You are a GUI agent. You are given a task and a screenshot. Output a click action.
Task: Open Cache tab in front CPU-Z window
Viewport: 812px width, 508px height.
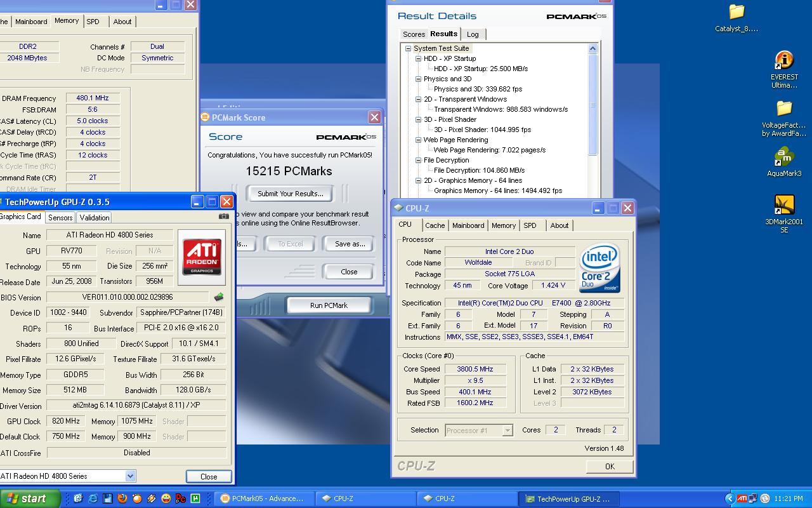435,225
